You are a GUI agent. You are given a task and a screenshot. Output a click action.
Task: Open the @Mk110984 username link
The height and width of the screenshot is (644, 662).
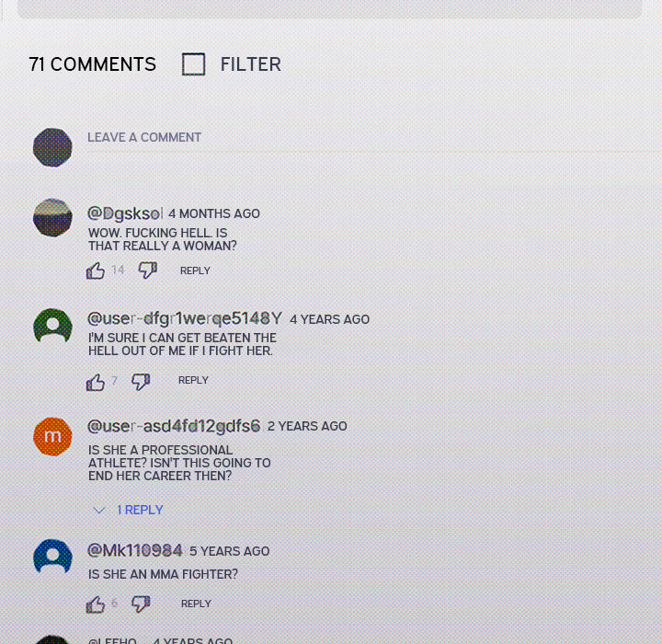[x=134, y=550]
